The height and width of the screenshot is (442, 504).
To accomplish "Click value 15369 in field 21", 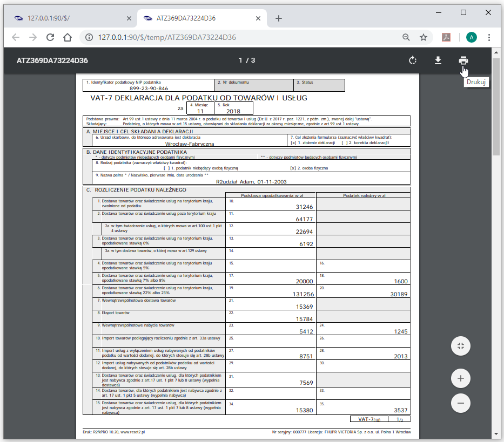I will click(x=304, y=307).
